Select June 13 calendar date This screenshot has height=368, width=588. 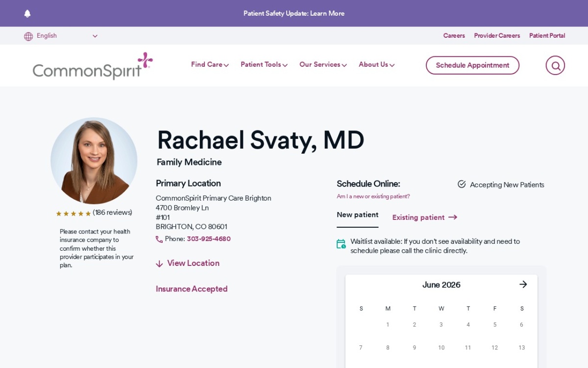tap(521, 348)
